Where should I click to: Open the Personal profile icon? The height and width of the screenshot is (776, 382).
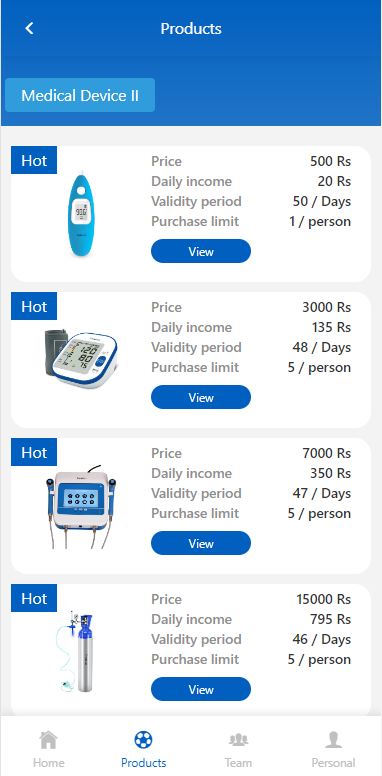point(334,740)
